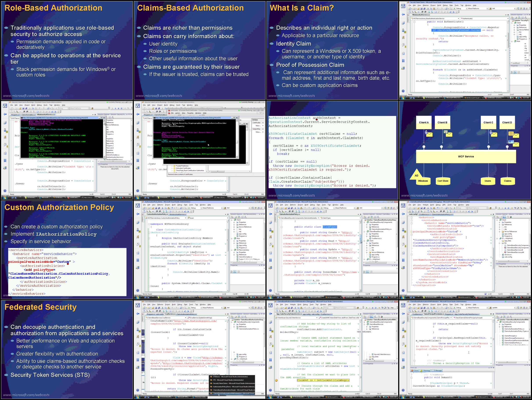Click Save All icon in AuthorizationPolicyDemo toolbar
Screen dimensions: 532x400
[159, 208]
